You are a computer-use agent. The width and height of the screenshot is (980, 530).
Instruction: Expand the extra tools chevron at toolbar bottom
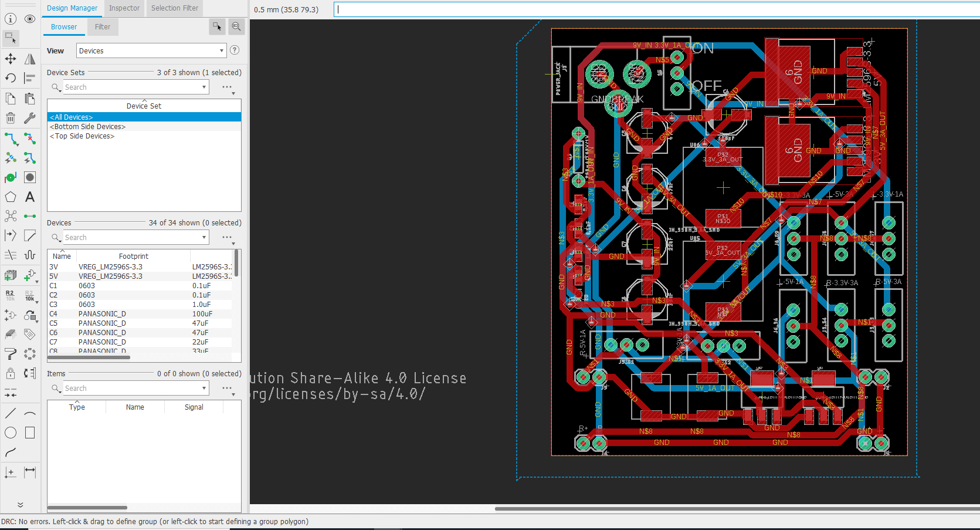click(x=21, y=504)
